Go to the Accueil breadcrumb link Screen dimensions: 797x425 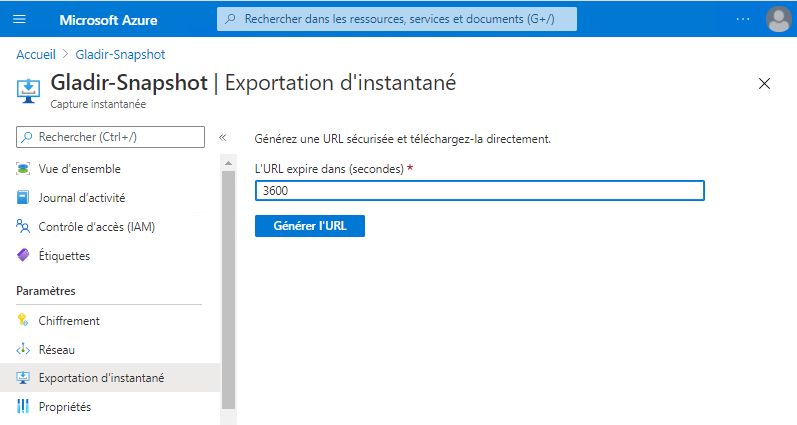pyautogui.click(x=36, y=54)
